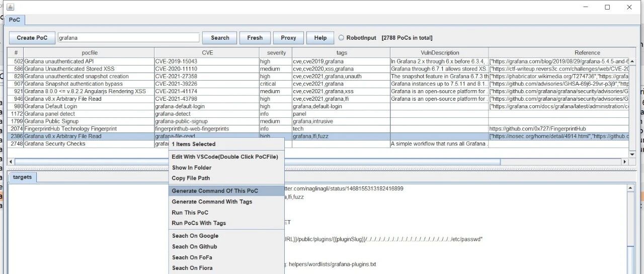The image size is (644, 274).
Task: Click the details pane vertical scrollbar thumb
Action: click(x=631, y=259)
